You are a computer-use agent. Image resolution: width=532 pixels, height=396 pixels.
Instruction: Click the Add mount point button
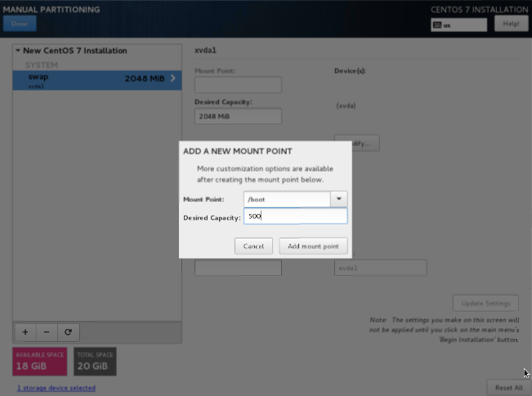(313, 246)
